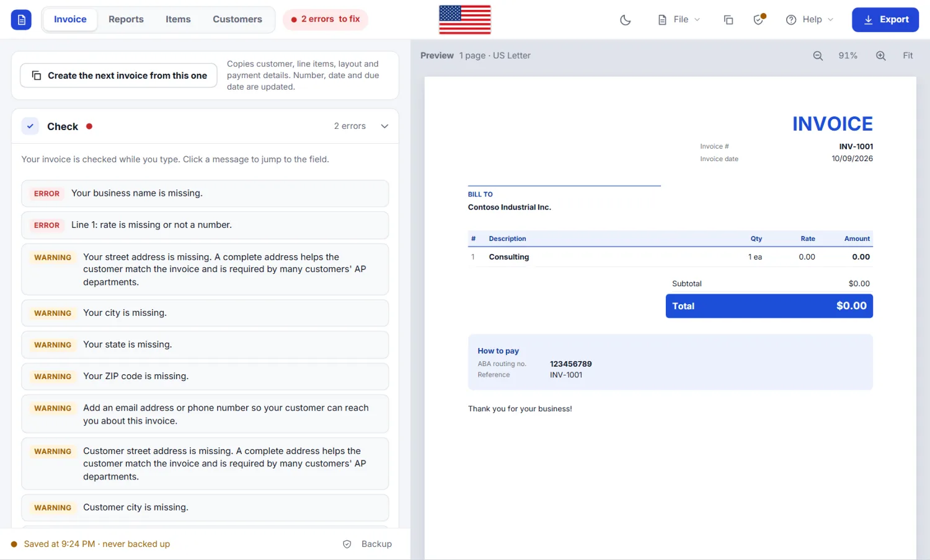Click the INV-1001 invoice number in the preview header
Image resolution: width=930 pixels, height=560 pixels.
tap(856, 147)
